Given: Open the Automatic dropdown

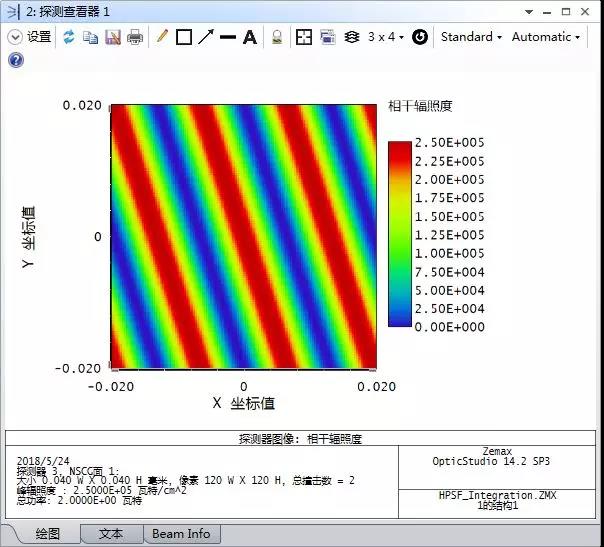Looking at the screenshot, I should tap(546, 37).
